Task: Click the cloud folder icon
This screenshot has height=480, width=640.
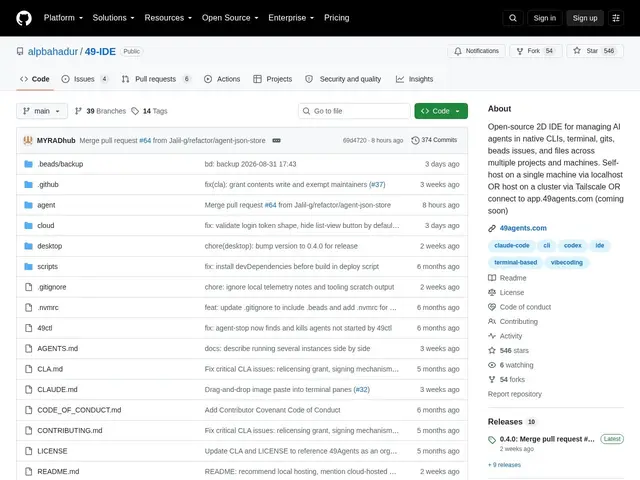Action: 28,225
